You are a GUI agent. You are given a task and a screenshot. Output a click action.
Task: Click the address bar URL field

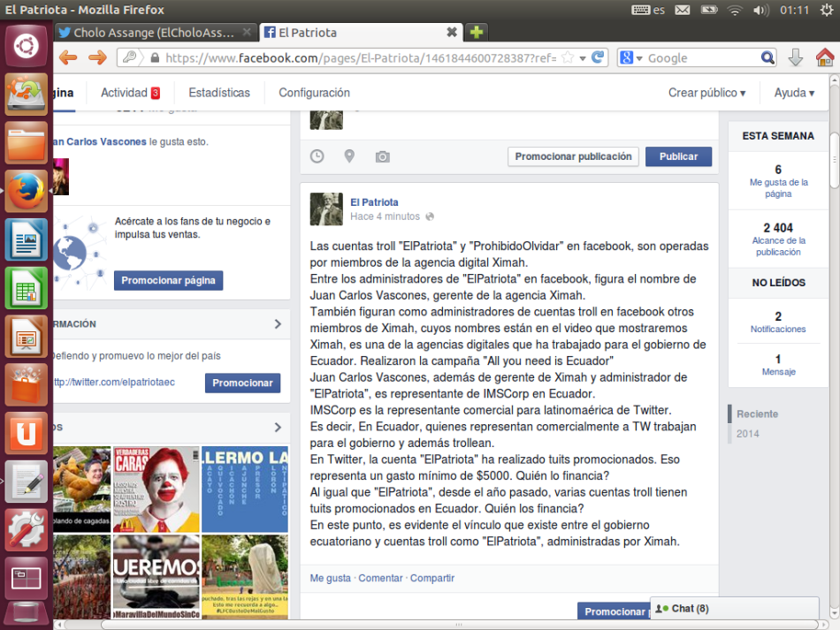[x=360, y=57]
